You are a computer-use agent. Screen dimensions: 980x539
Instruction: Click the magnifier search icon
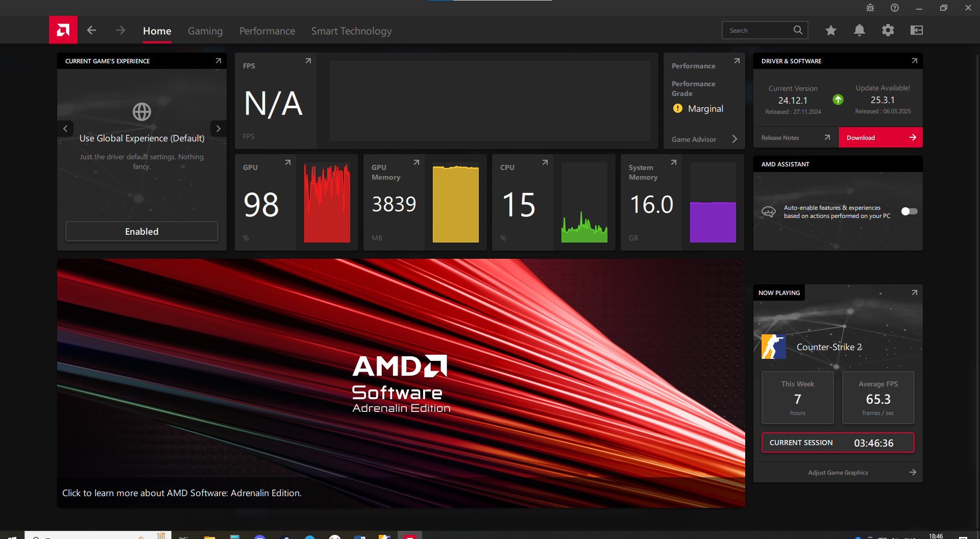(798, 30)
